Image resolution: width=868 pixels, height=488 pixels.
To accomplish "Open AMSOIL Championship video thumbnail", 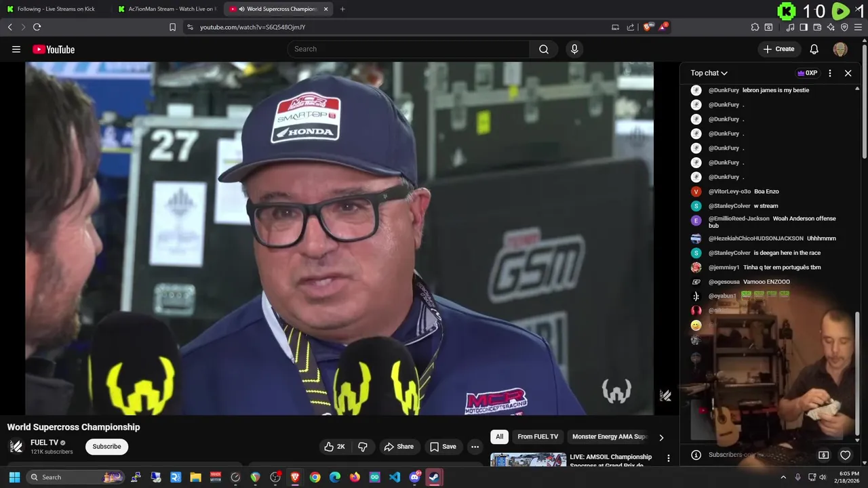I will point(528,460).
